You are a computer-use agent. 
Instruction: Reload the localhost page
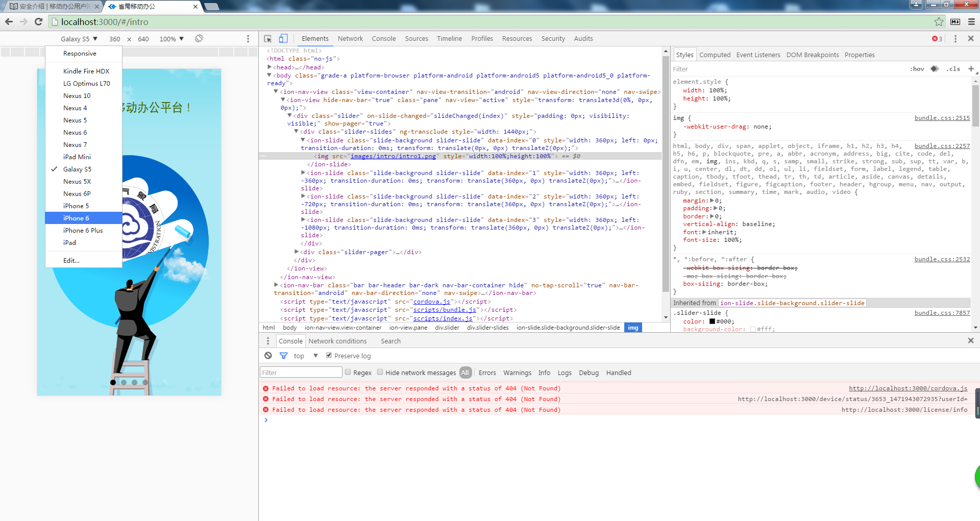coord(38,22)
